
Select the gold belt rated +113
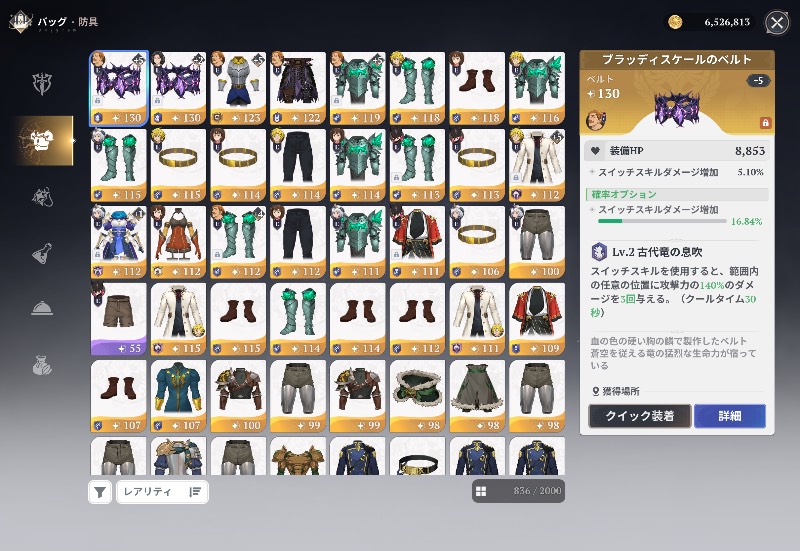(477, 165)
